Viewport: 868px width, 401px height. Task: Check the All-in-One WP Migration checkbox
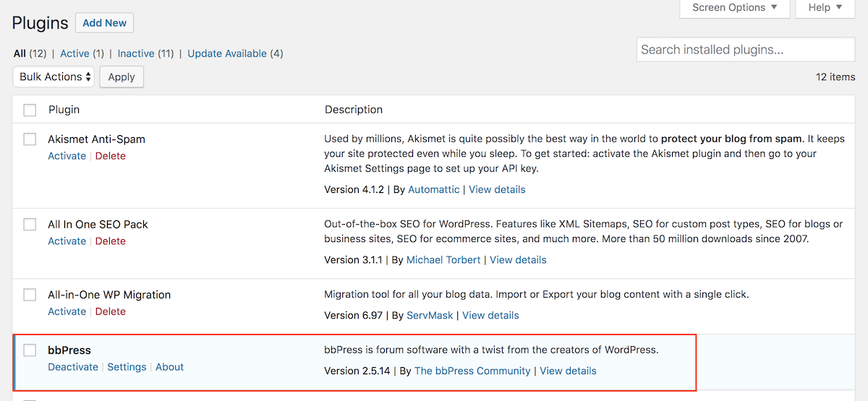(x=30, y=294)
